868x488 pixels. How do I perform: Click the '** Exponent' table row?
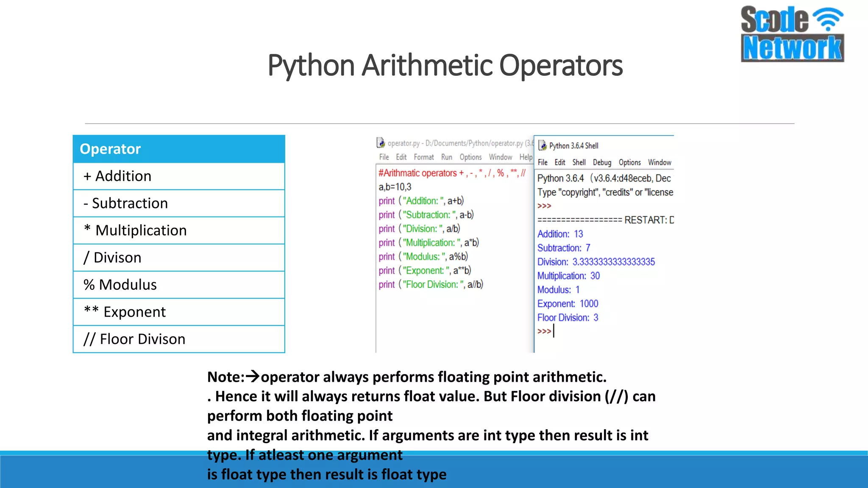point(179,312)
